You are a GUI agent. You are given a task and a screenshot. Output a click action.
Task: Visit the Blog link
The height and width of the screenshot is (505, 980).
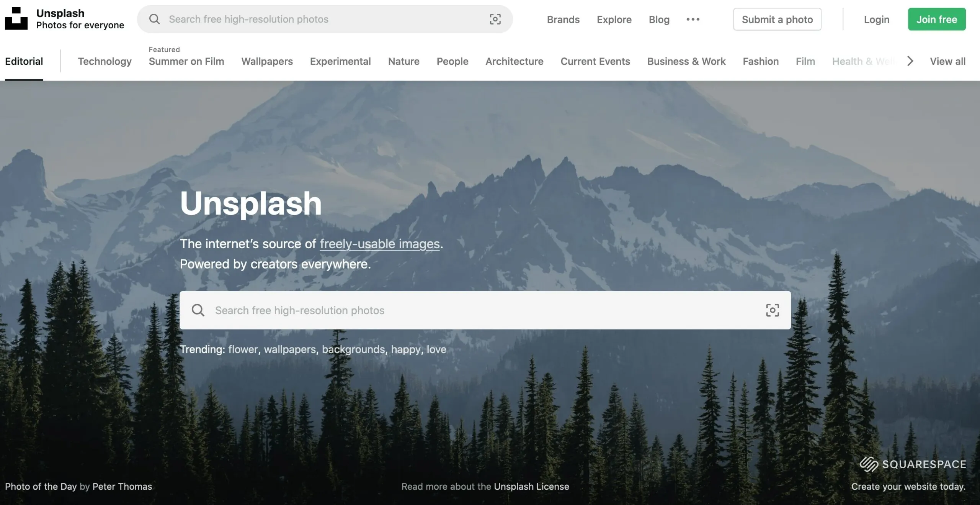click(659, 20)
